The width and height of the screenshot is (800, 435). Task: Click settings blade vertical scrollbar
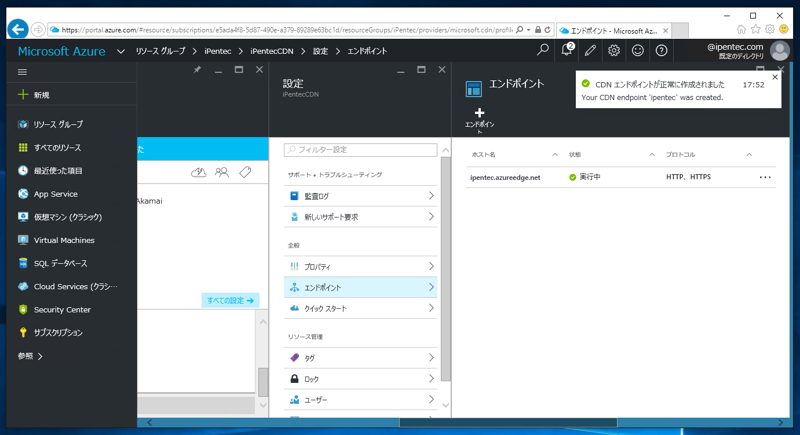pos(445,269)
